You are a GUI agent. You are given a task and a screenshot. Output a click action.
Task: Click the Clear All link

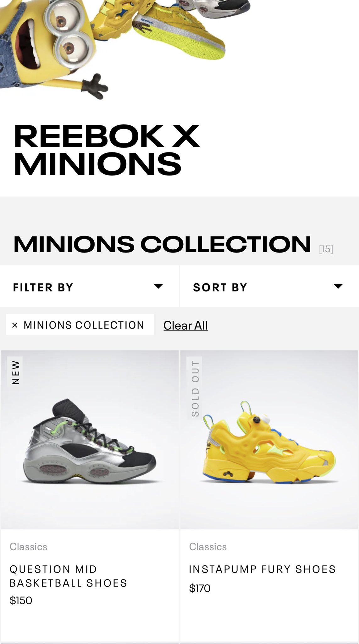click(185, 325)
